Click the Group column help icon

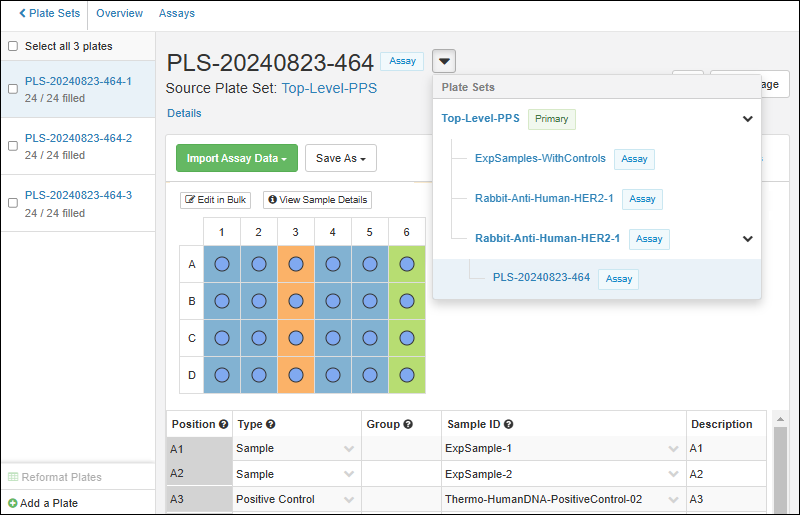click(x=408, y=425)
